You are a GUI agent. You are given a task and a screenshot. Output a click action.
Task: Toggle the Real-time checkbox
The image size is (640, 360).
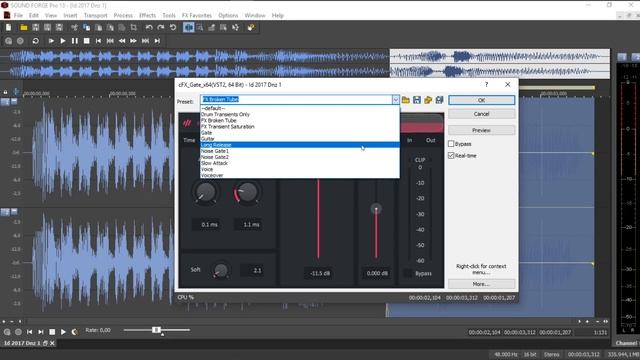tap(451, 156)
